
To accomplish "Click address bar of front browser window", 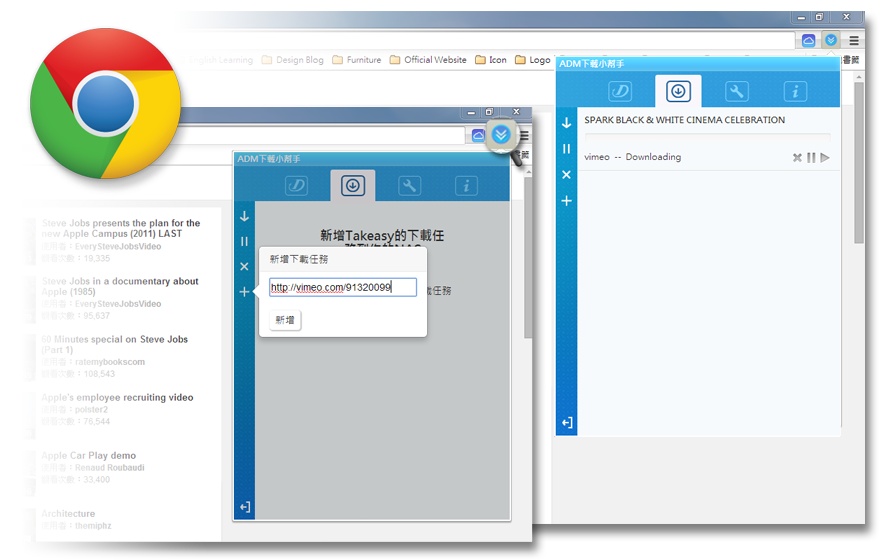I will 323,136.
